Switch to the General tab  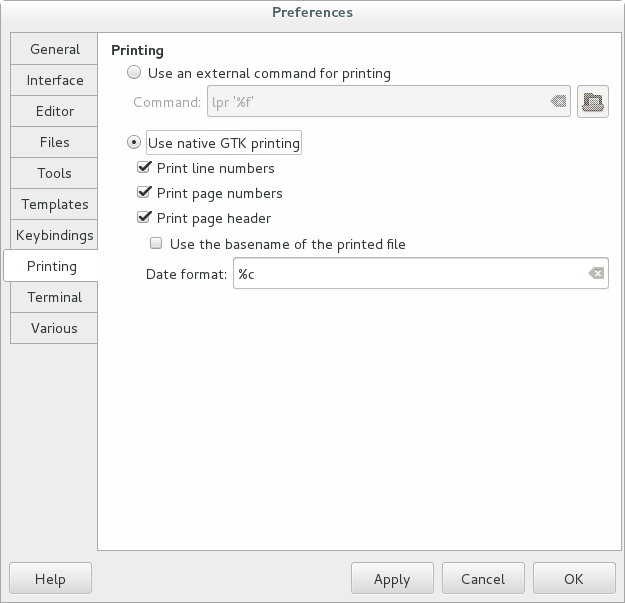pyautogui.click(x=55, y=49)
